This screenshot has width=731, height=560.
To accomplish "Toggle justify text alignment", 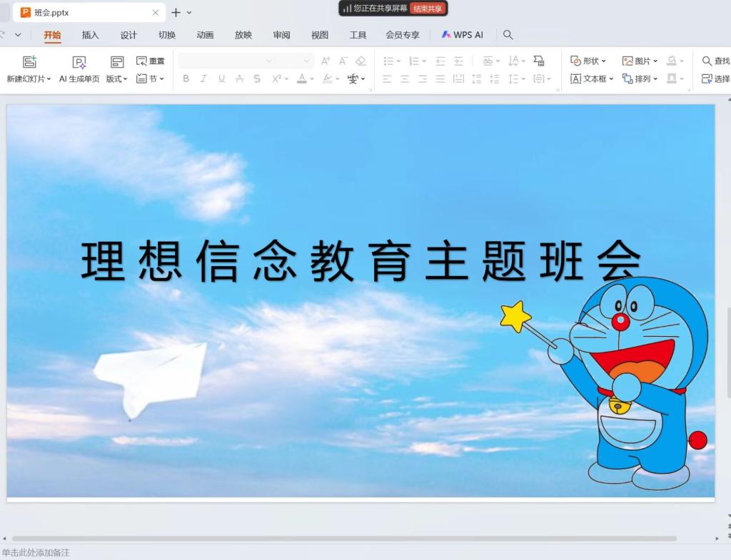I will point(440,78).
